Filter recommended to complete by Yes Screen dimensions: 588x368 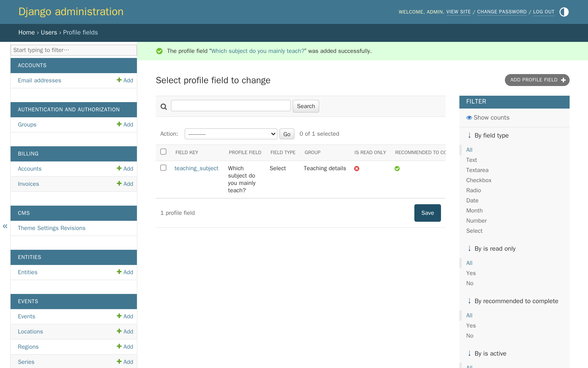[x=471, y=326]
